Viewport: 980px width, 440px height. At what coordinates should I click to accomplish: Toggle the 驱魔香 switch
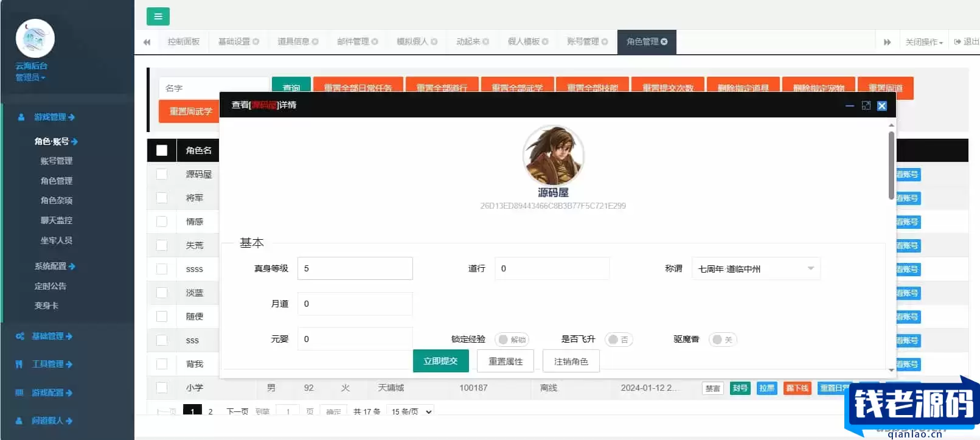click(x=723, y=340)
